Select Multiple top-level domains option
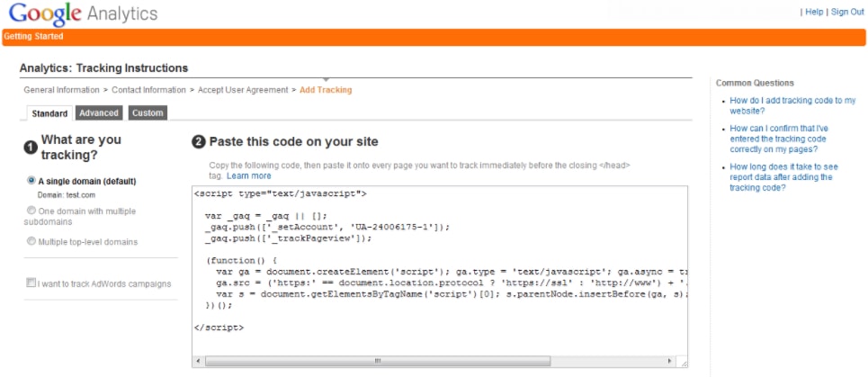868x377 pixels. point(31,241)
